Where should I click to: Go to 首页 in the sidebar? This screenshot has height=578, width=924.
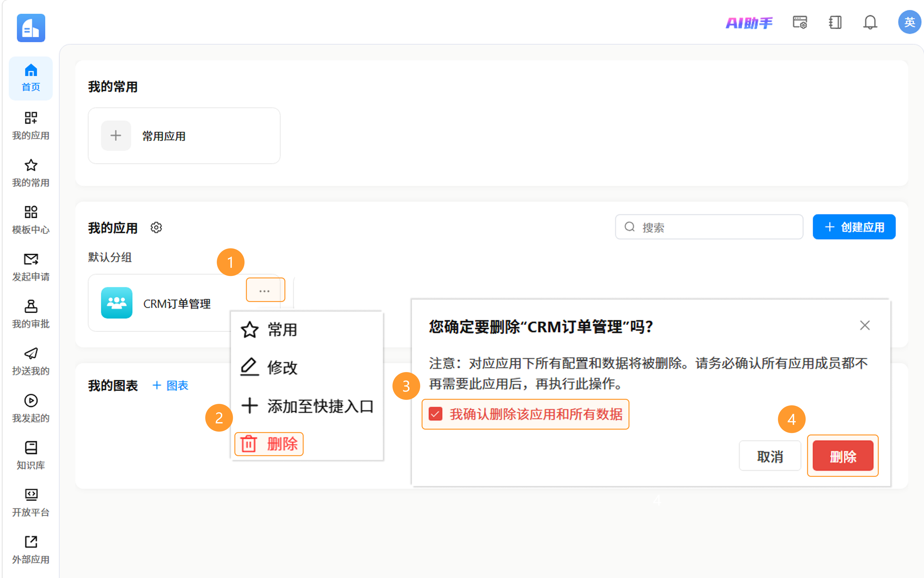click(x=31, y=78)
